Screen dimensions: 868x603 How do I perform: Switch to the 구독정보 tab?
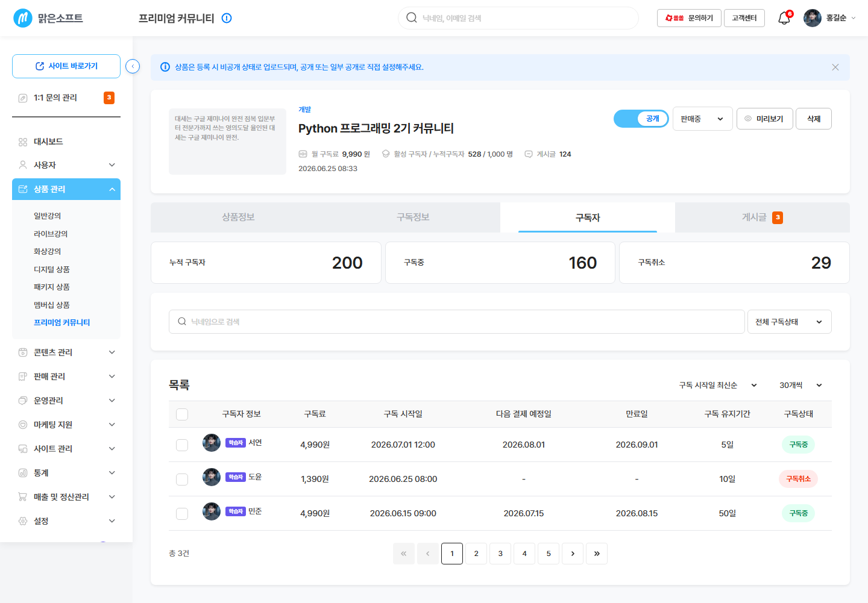413,217
